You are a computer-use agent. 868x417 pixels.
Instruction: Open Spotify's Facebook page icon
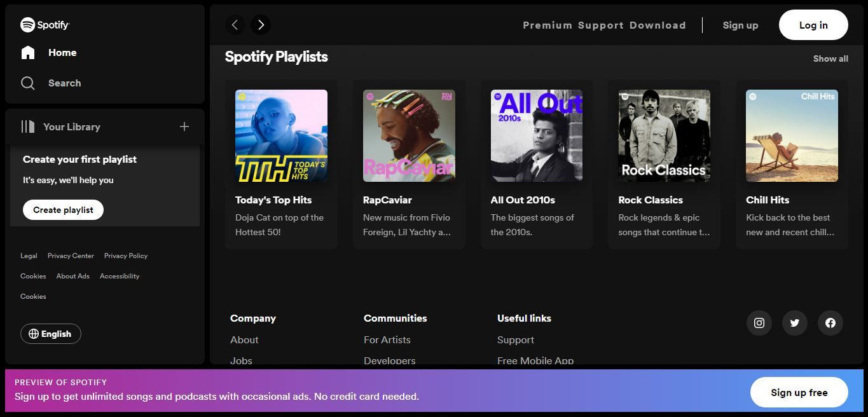pos(830,323)
